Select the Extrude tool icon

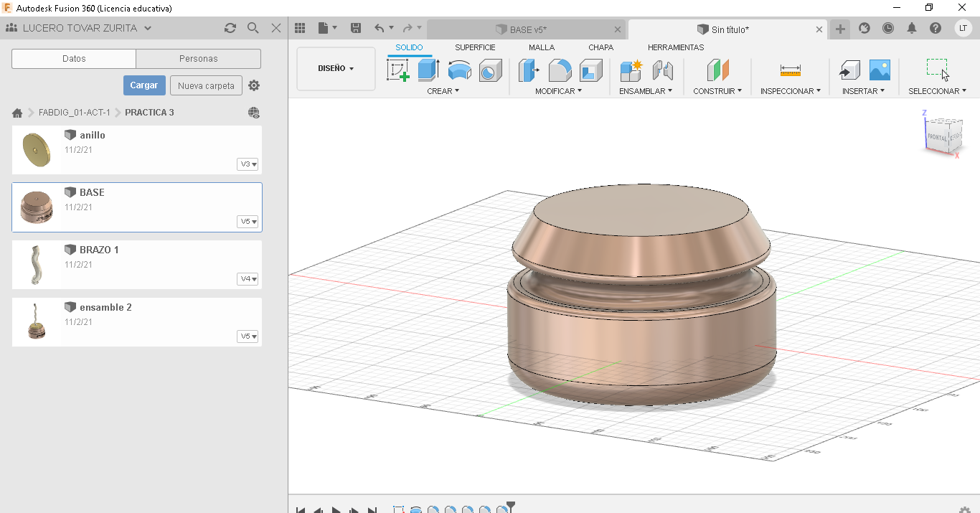(x=428, y=70)
